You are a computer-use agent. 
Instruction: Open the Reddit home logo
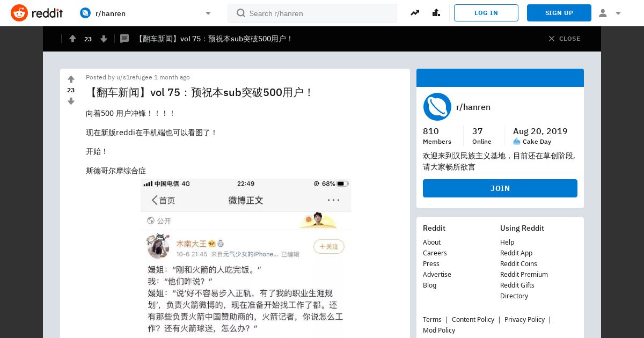coord(36,13)
